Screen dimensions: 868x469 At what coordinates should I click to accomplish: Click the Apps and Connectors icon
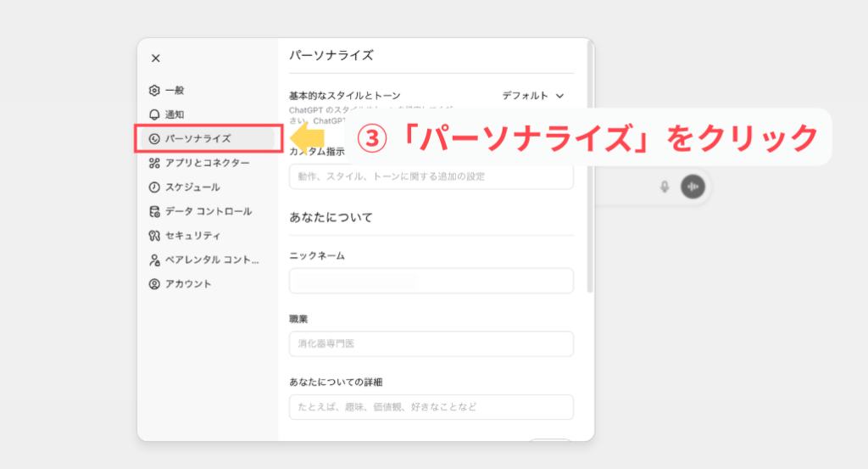(x=154, y=163)
